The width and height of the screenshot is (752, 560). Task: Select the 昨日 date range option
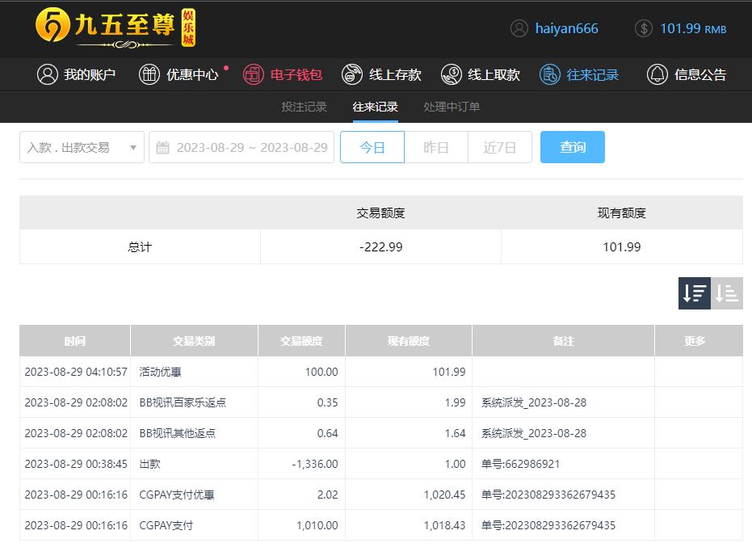pos(436,147)
